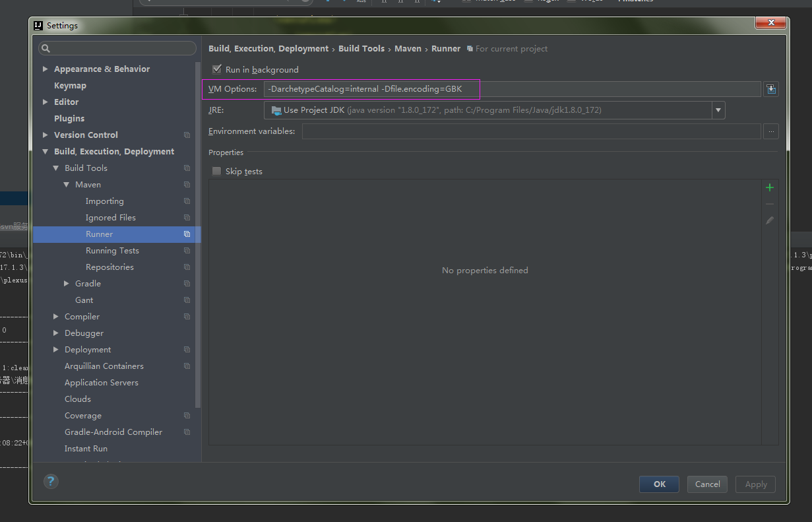Select Gradle-Android Compiler entry

tap(113, 432)
